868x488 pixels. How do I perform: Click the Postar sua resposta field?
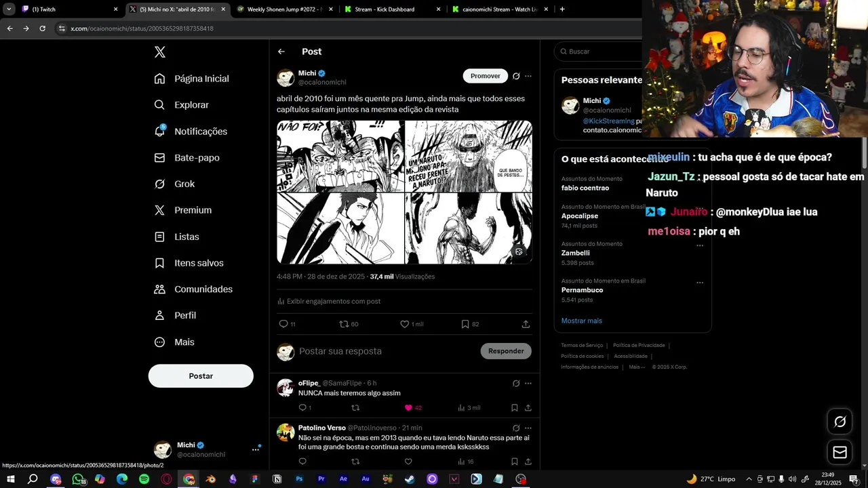point(387,351)
